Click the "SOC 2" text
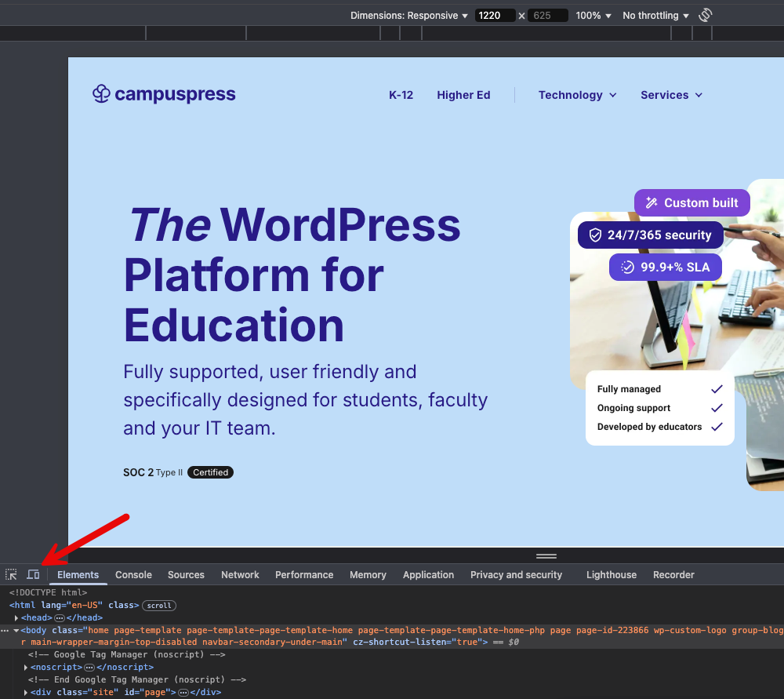This screenshot has width=784, height=699. pyautogui.click(x=139, y=472)
